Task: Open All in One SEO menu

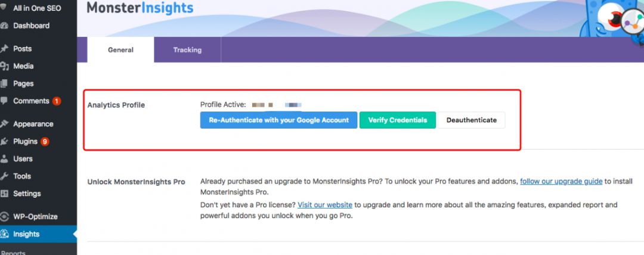Action: pos(38,8)
